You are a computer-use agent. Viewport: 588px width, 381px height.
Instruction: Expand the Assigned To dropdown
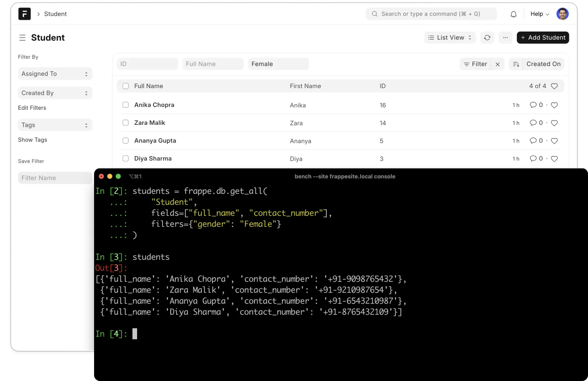tap(55, 74)
